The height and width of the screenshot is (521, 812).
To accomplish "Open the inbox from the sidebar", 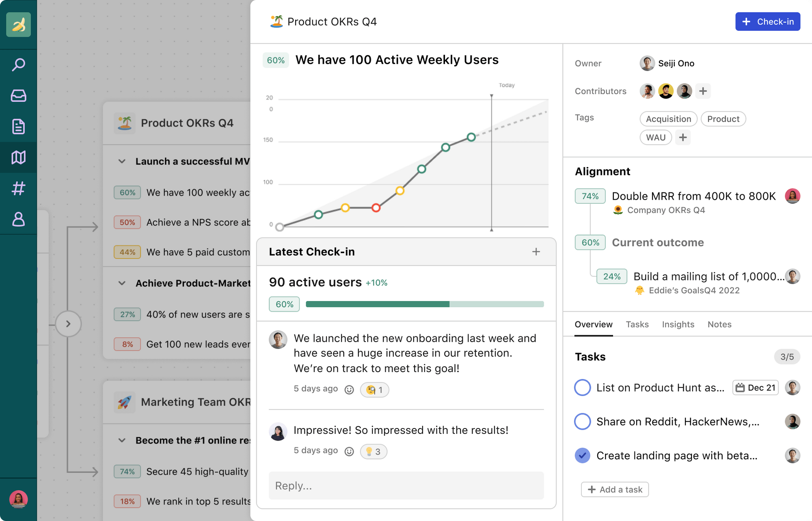I will coord(18,96).
